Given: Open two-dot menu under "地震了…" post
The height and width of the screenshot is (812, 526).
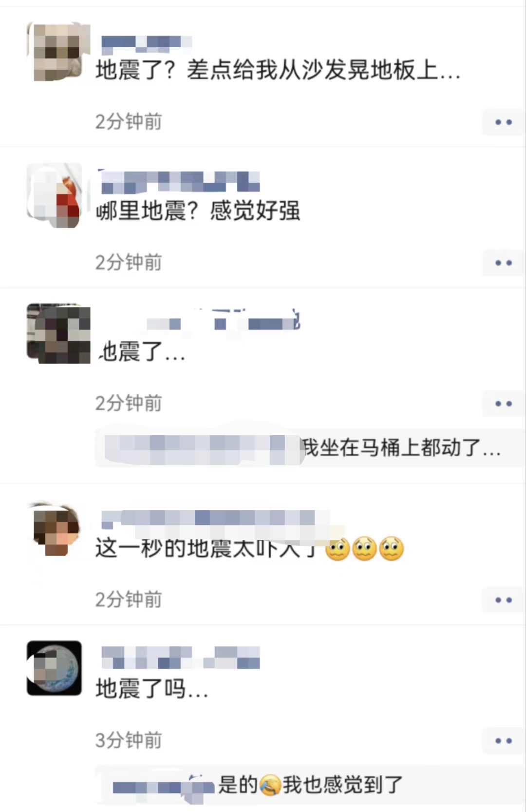Looking at the screenshot, I should [x=503, y=404].
